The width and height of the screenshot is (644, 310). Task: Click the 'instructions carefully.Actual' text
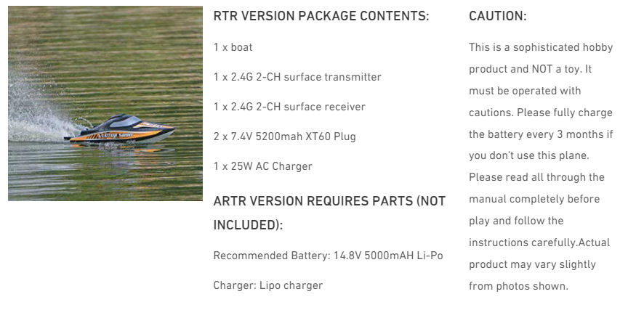539,242
